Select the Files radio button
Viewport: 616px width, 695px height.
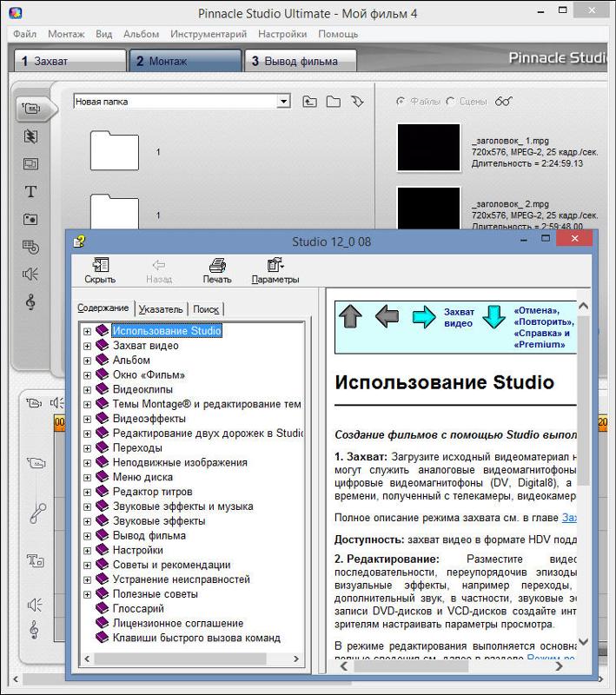pos(401,102)
